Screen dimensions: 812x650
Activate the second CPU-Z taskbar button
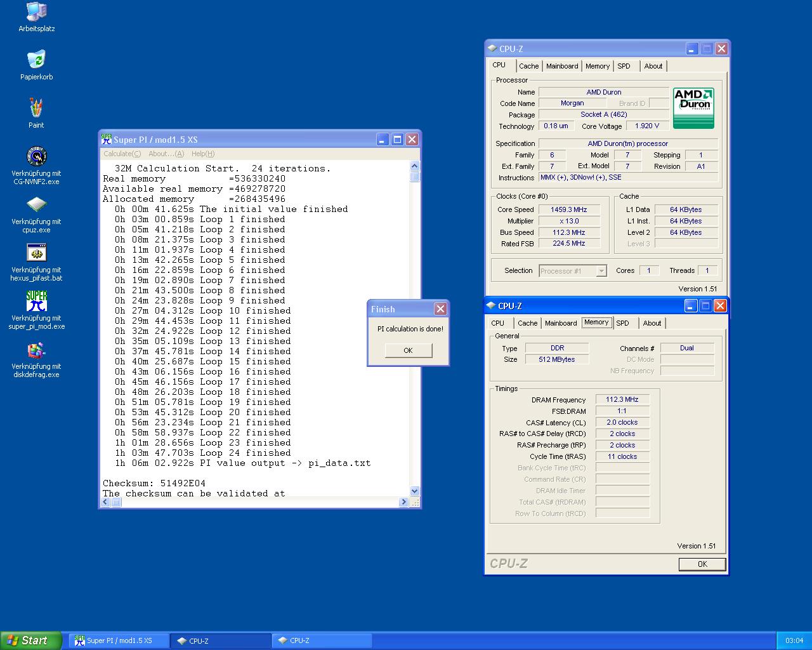322,641
